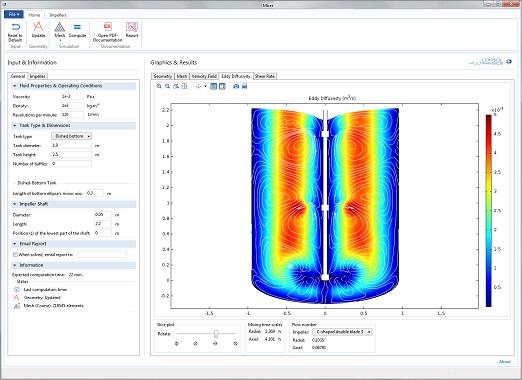522x380 pixels.
Task: Zoom in on the graphics plot
Action: point(159,86)
